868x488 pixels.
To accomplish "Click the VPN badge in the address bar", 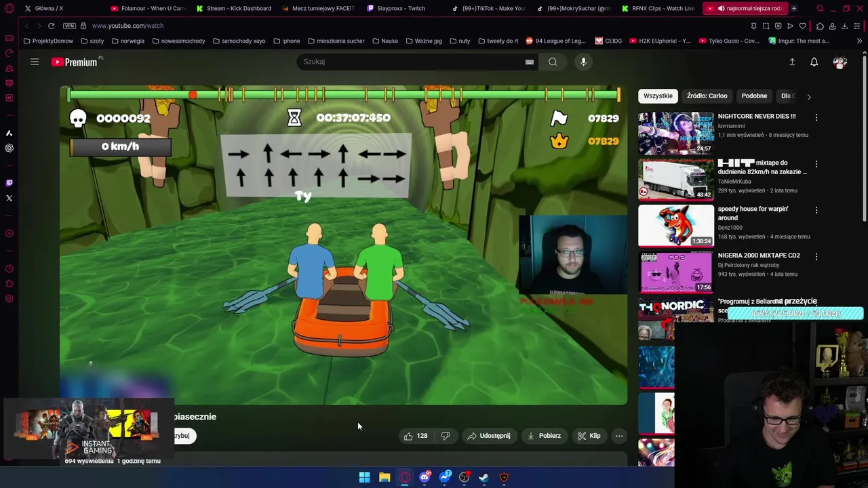I will (x=69, y=26).
